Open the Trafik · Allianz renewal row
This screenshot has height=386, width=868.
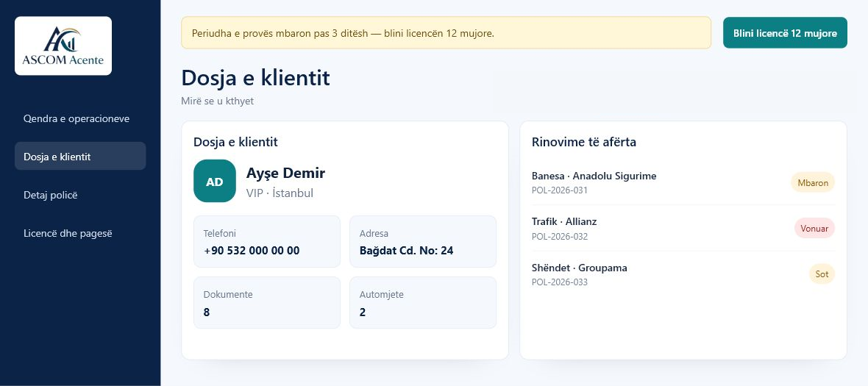(683, 229)
